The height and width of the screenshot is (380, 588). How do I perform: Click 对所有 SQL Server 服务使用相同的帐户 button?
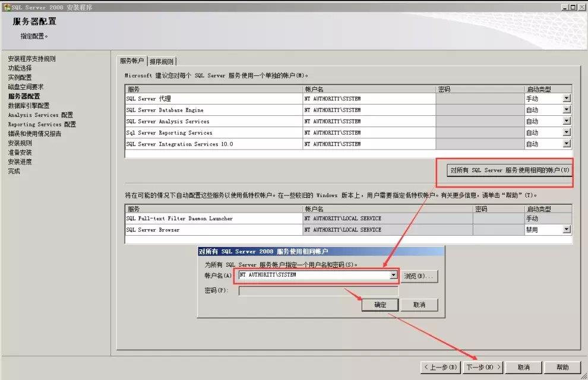[509, 170]
